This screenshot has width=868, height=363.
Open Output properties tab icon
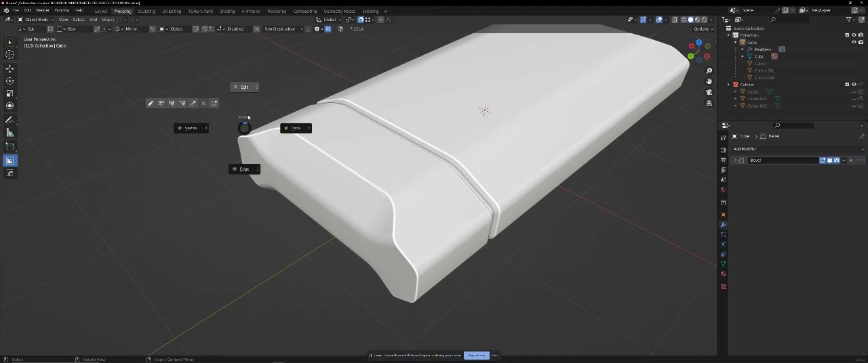click(723, 160)
